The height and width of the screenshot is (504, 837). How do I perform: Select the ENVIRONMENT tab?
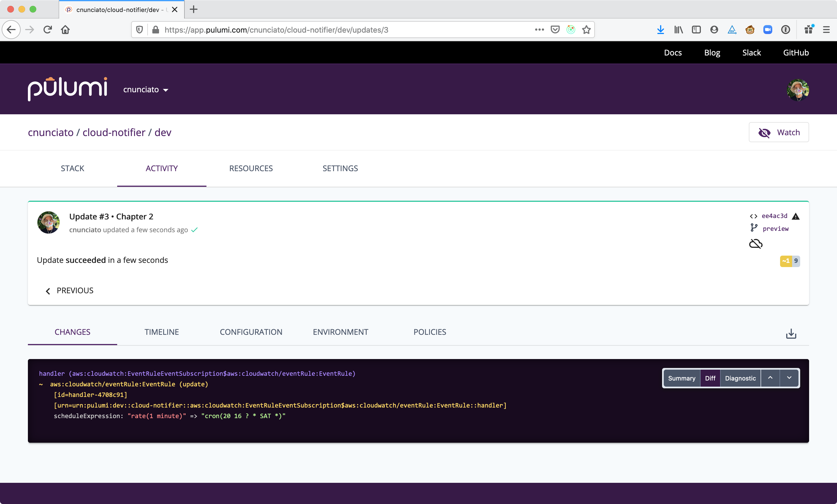[x=340, y=332]
